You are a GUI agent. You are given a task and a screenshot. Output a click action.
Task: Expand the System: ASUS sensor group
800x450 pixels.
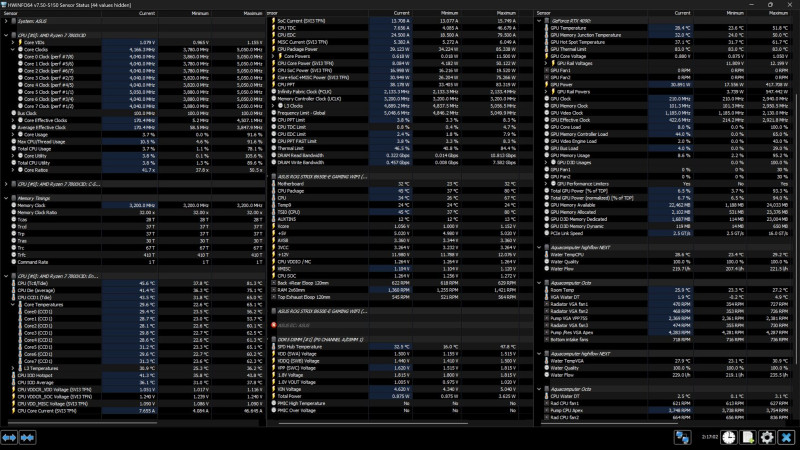pyautogui.click(x=6, y=21)
